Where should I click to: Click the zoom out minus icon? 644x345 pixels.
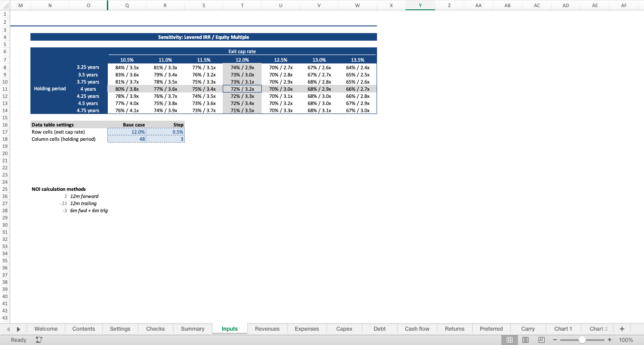coord(555,340)
